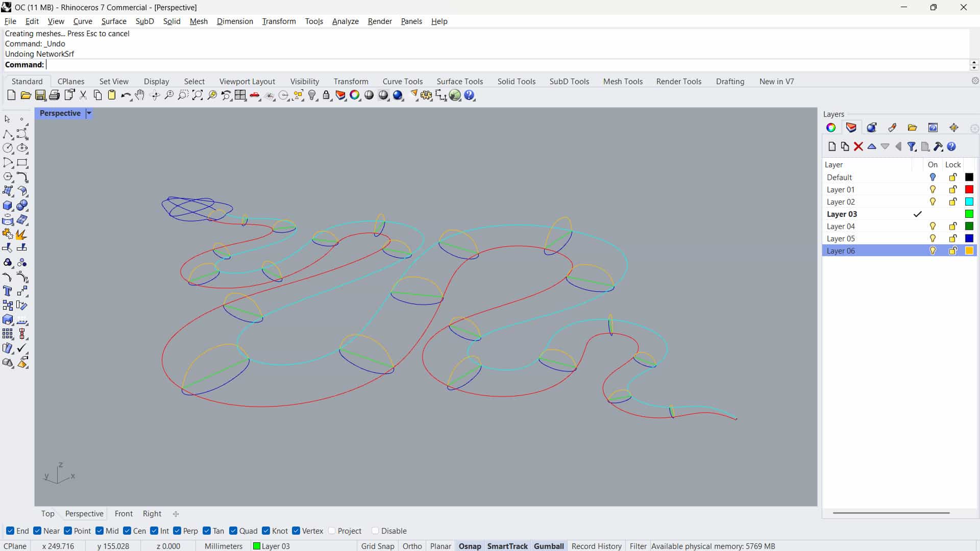The width and height of the screenshot is (980, 551).
Task: Add a new viewport tab with plus icon
Action: (x=176, y=514)
